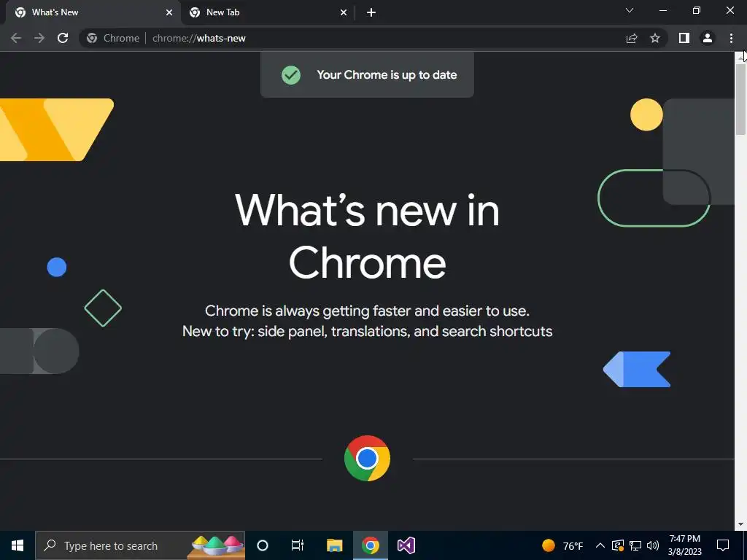747x560 pixels.
Task: Close the What's New tab
Action: point(169,13)
